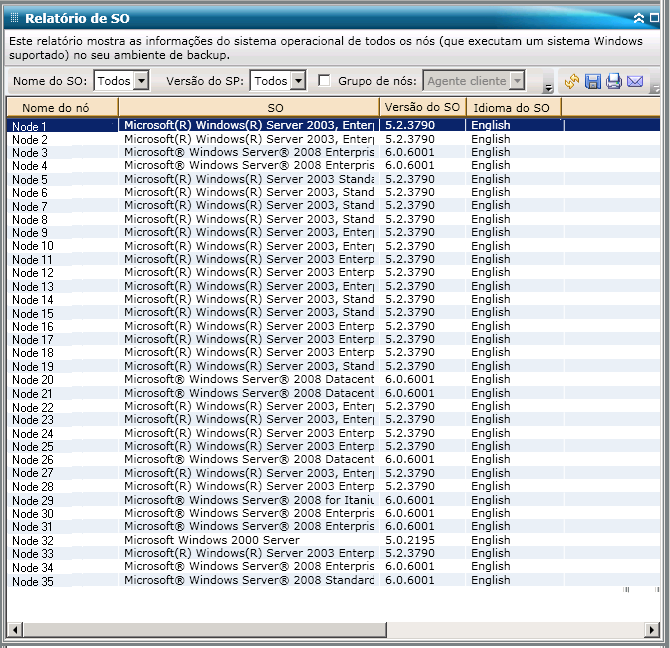Expand the icon toolbar overflow arrow

[x=655, y=88]
